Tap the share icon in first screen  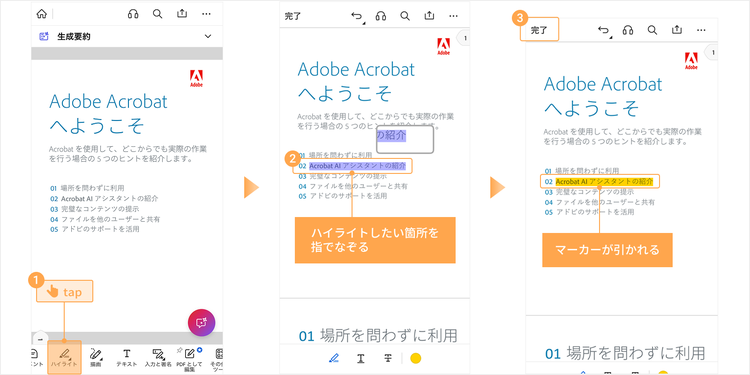182,14
